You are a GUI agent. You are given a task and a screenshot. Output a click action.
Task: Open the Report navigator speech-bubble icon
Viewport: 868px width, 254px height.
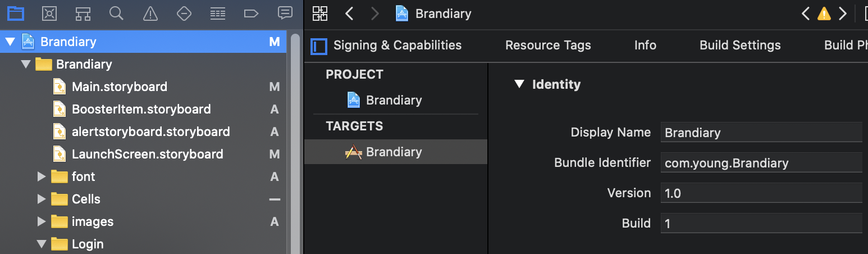(x=285, y=13)
